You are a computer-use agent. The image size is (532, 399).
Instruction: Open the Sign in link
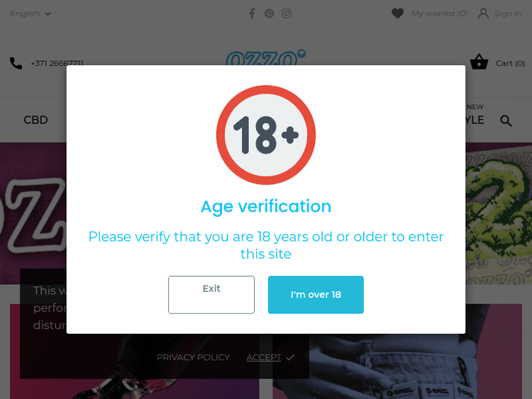coord(508,13)
